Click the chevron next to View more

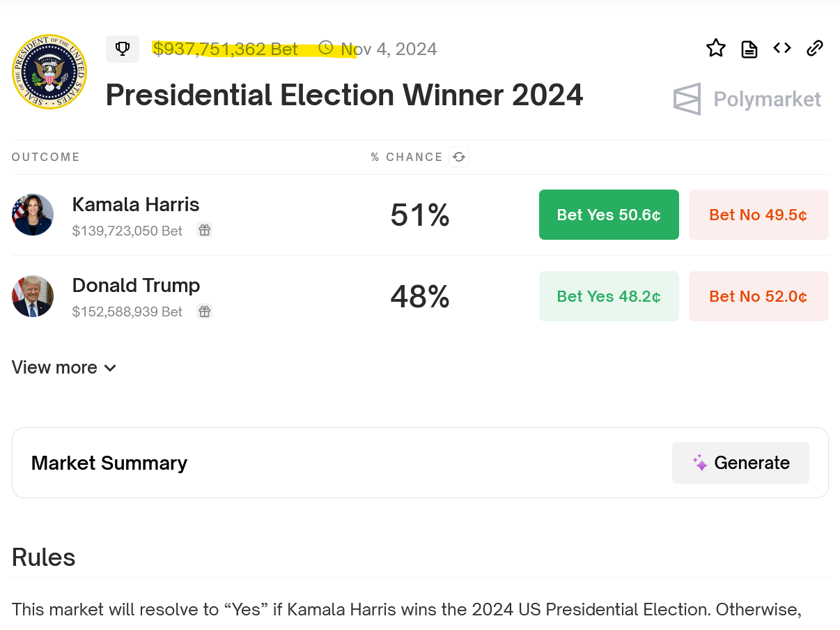coord(110,368)
